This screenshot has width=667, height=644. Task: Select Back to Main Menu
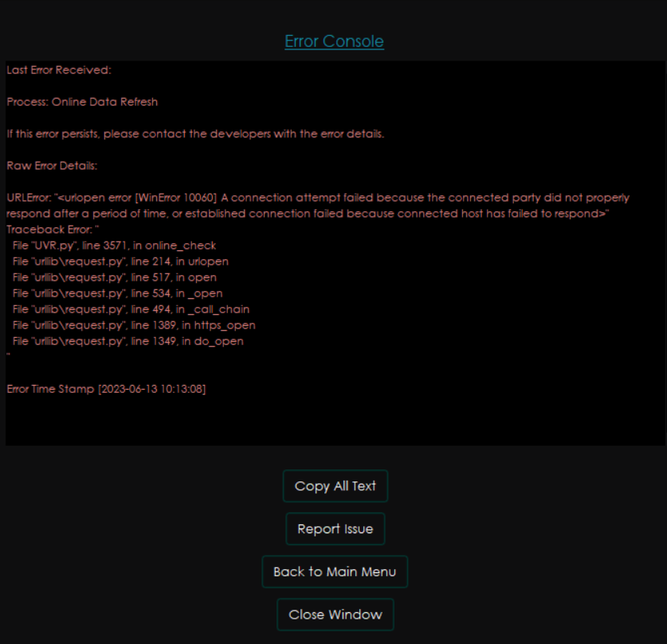tap(335, 571)
